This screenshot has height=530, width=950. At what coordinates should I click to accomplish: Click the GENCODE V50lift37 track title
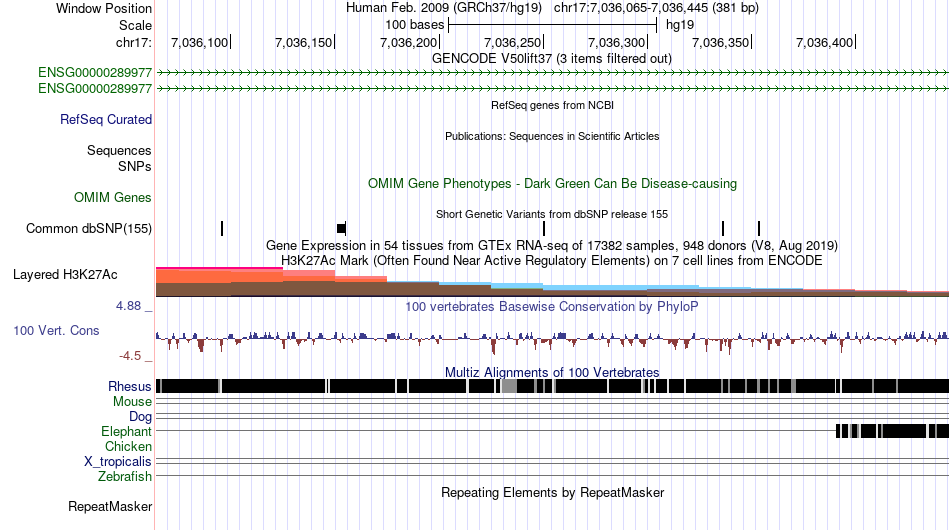(x=552, y=59)
